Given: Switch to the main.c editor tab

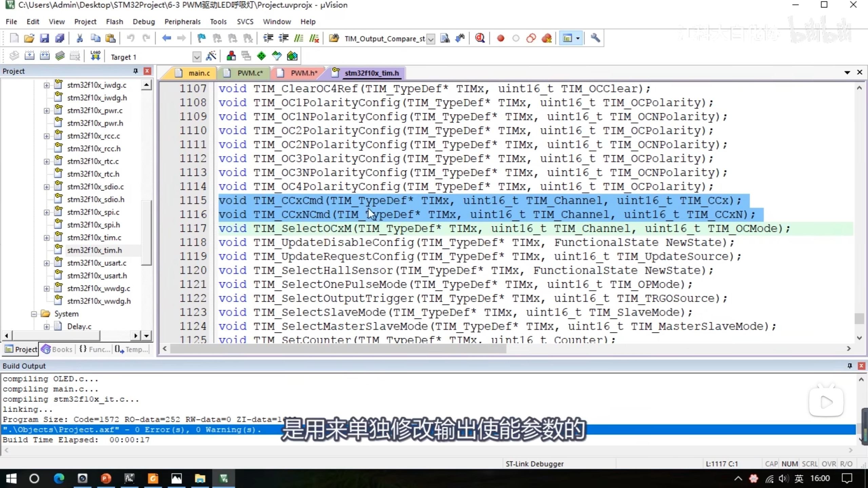Looking at the screenshot, I should pos(199,73).
